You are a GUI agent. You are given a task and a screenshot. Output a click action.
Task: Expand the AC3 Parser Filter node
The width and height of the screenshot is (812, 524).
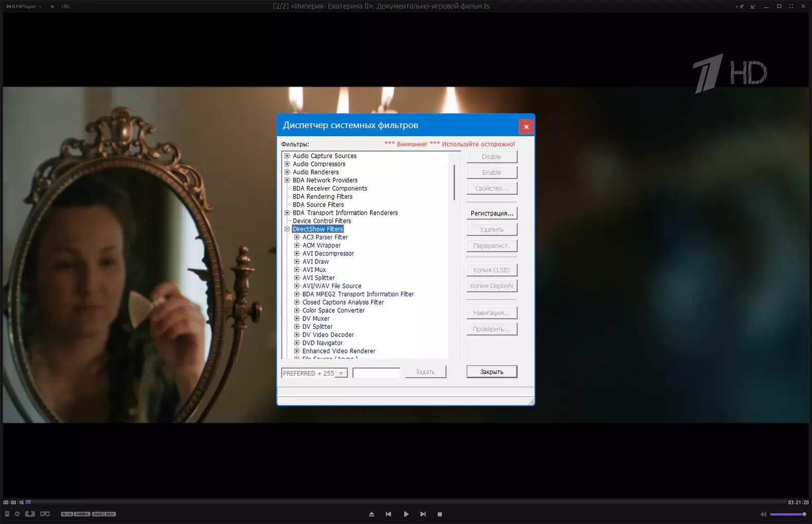(x=297, y=237)
